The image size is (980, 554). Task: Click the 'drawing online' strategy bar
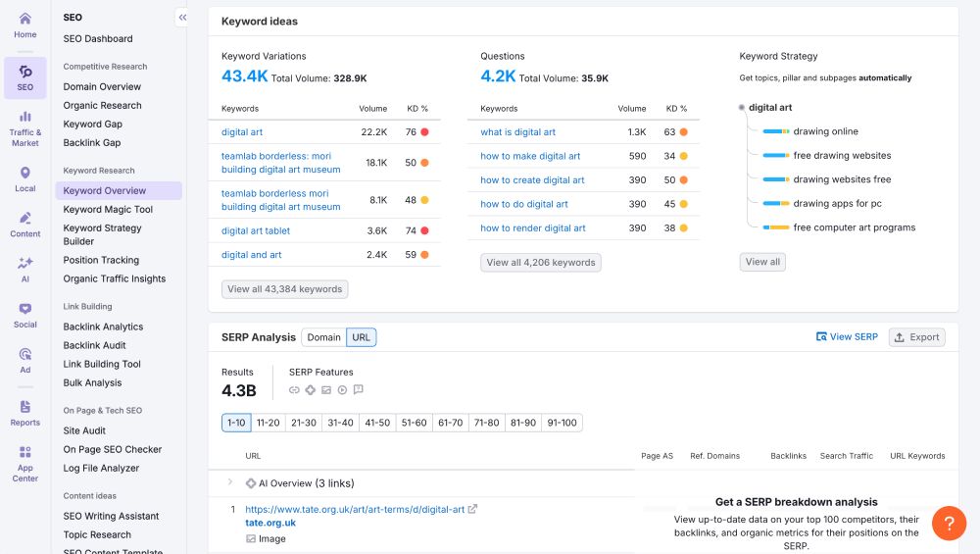[x=775, y=131]
